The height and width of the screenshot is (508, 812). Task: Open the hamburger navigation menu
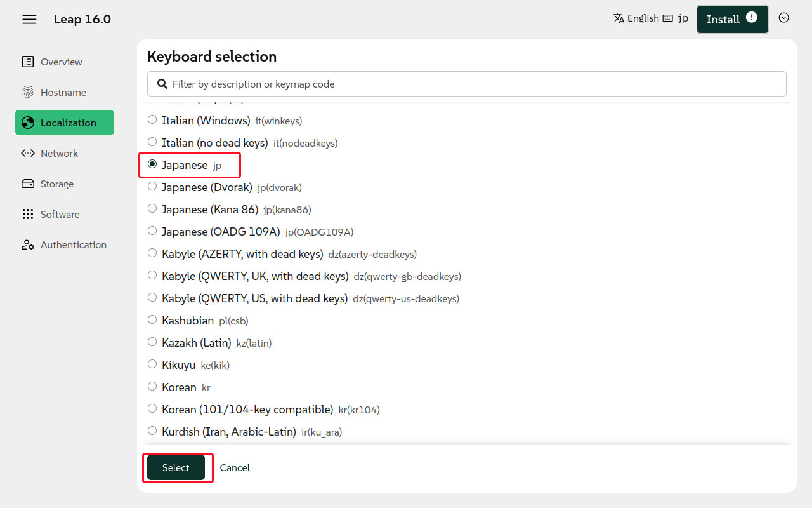click(29, 19)
